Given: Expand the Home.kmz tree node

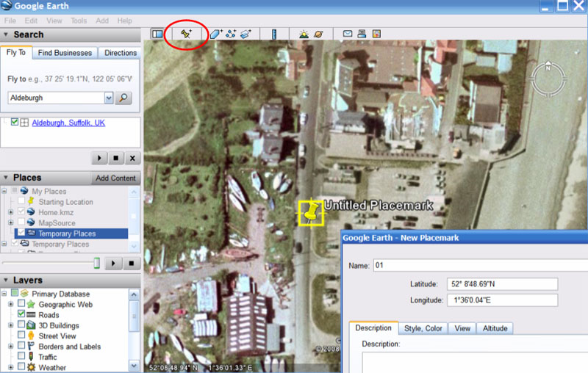Looking at the screenshot, I should tap(11, 212).
